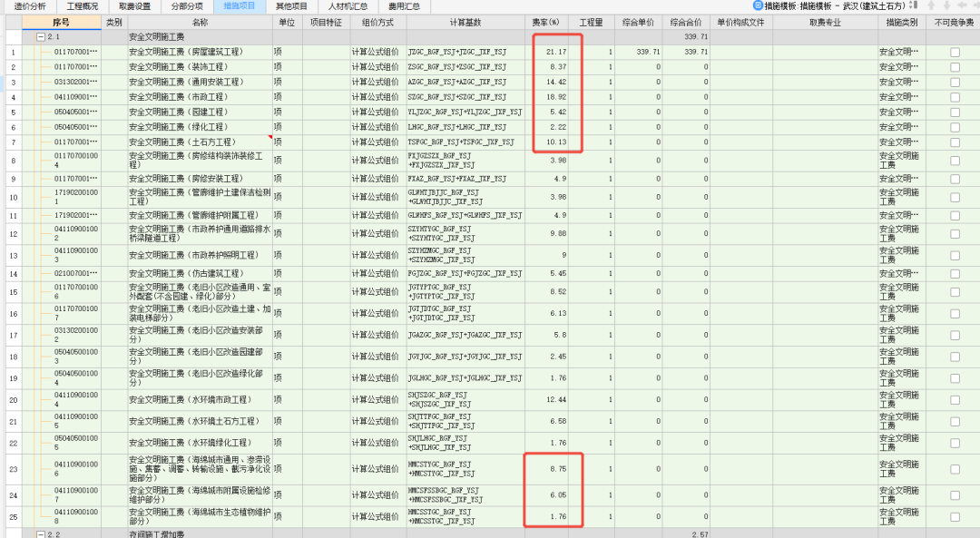Image resolution: width=980 pixels, height=538 pixels.
Task: Click the blue 措施模板 template icon
Action: [x=758, y=5]
